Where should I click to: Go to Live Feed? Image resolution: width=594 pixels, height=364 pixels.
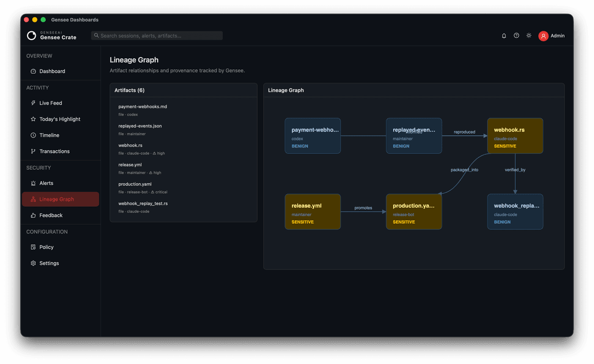61,103
